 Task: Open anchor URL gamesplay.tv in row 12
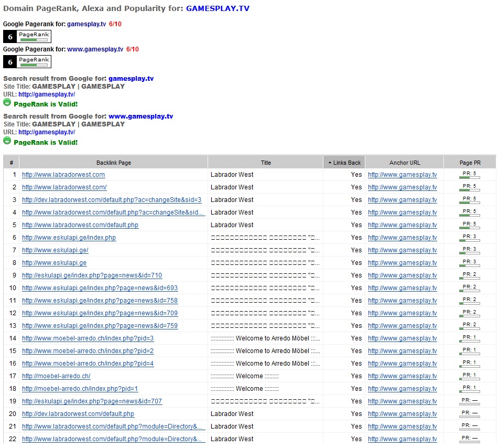[402, 313]
